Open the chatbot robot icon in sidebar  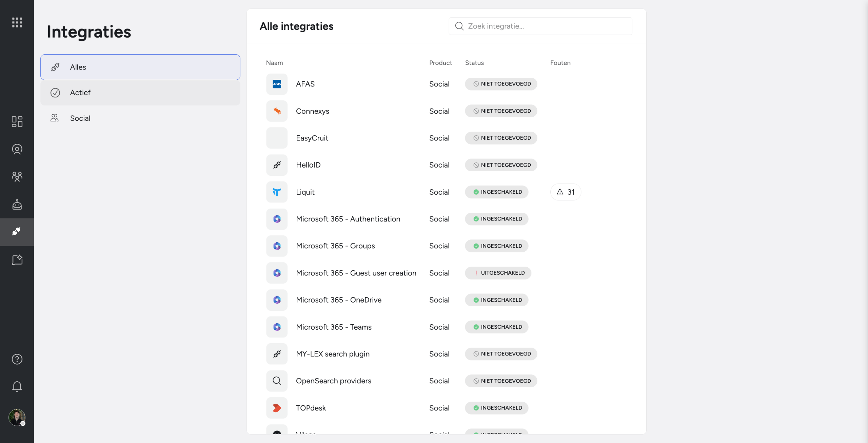point(17,205)
